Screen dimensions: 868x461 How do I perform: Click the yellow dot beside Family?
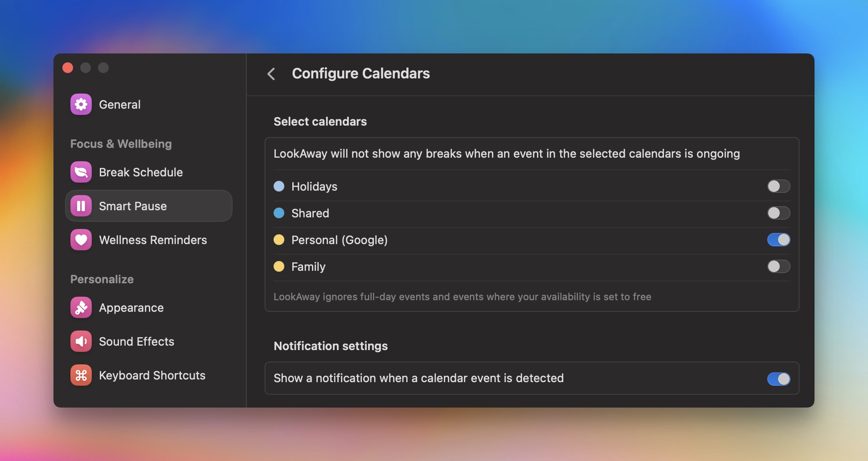click(279, 266)
